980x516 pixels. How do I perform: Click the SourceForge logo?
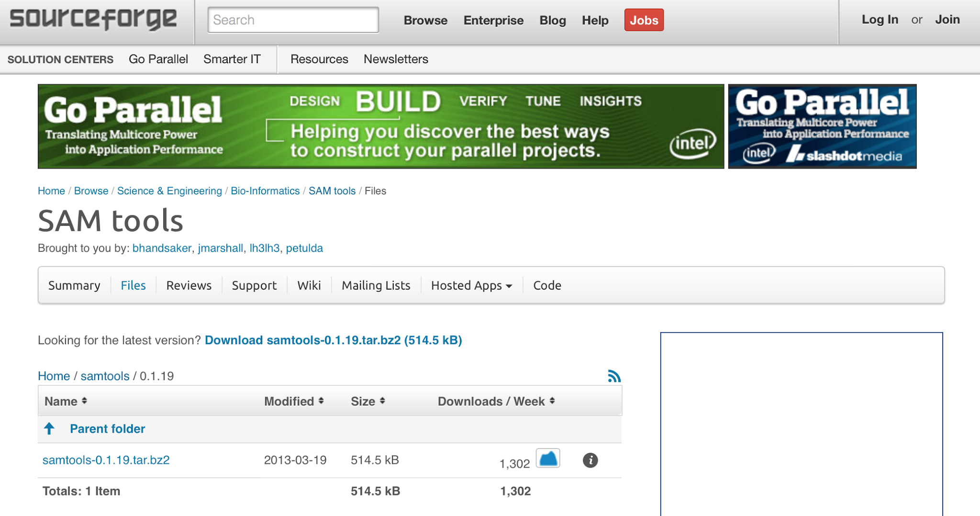(92, 19)
